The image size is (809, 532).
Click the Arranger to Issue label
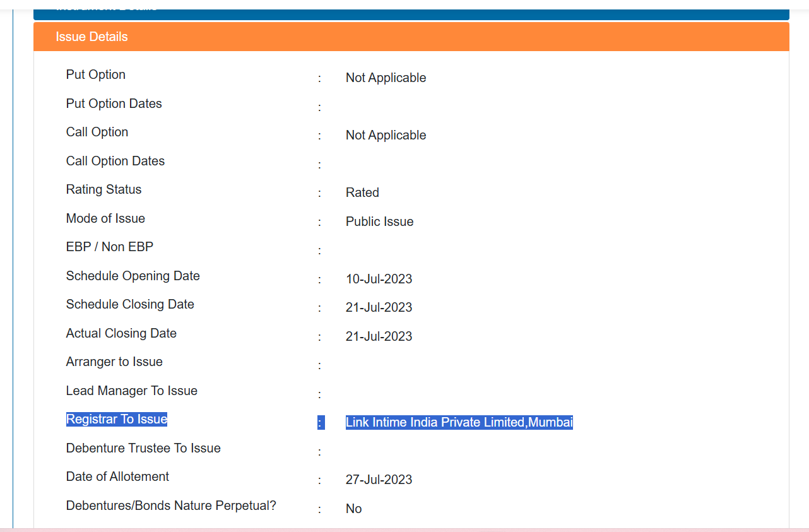pyautogui.click(x=114, y=362)
